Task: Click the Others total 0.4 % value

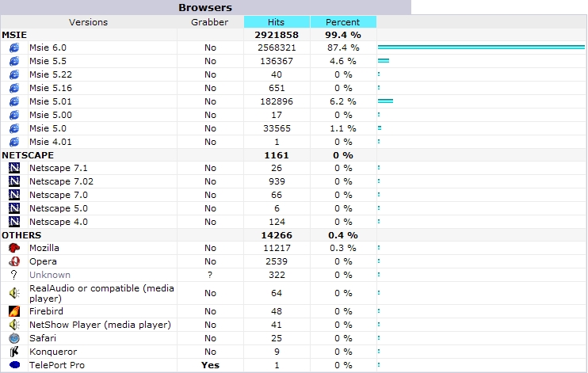Action: 343,235
